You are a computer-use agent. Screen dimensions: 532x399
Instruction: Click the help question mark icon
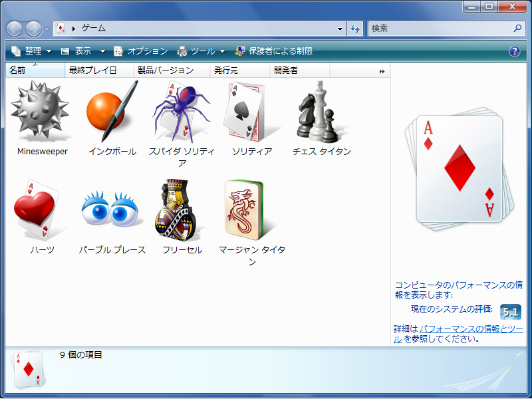[x=514, y=51]
